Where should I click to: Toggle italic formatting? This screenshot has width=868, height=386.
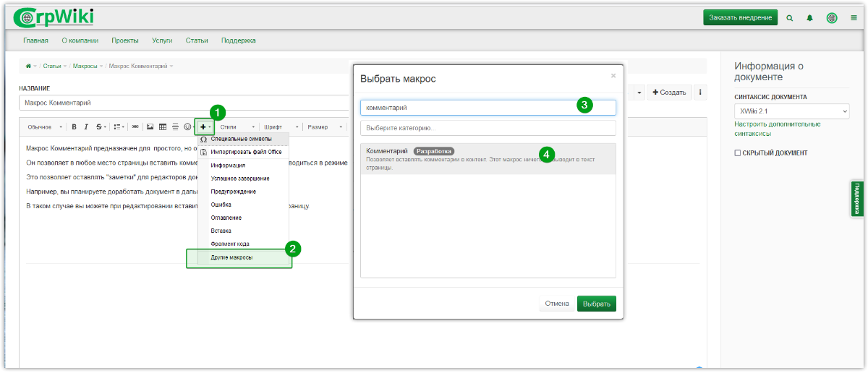(86, 126)
